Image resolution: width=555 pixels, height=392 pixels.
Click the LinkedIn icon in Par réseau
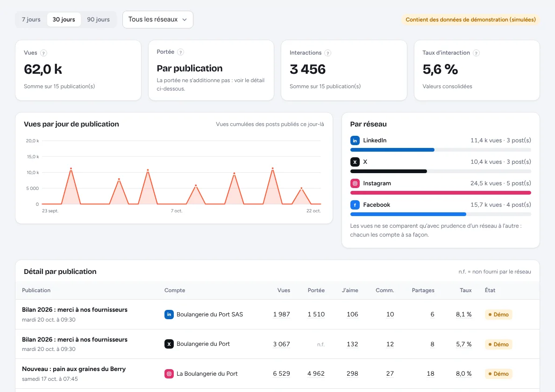coord(355,140)
